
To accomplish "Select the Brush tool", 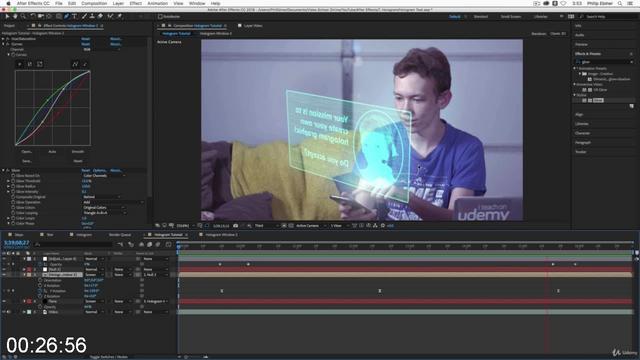I will click(84, 16).
